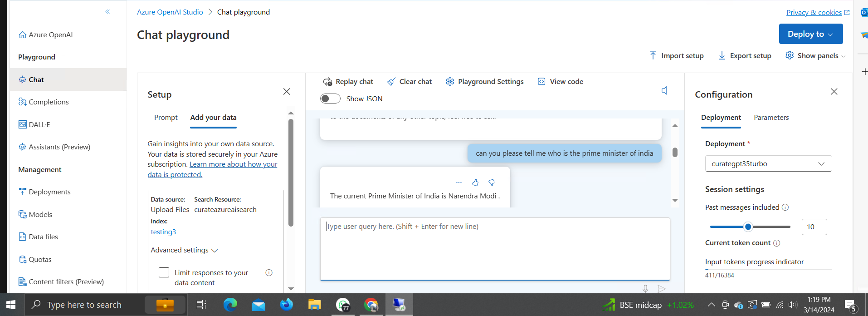
Task: Open the Quotas page
Action: (x=35, y=260)
